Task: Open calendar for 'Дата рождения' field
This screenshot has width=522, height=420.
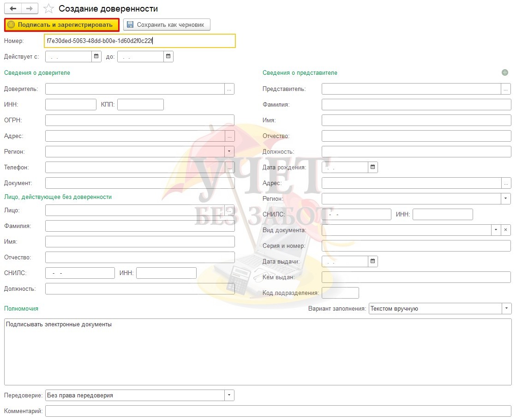Action: point(373,167)
